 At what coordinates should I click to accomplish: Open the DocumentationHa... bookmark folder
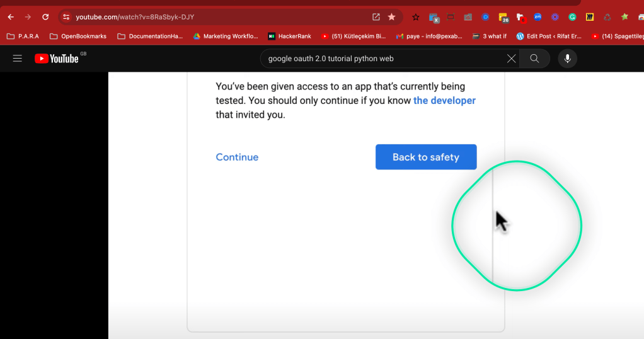150,36
